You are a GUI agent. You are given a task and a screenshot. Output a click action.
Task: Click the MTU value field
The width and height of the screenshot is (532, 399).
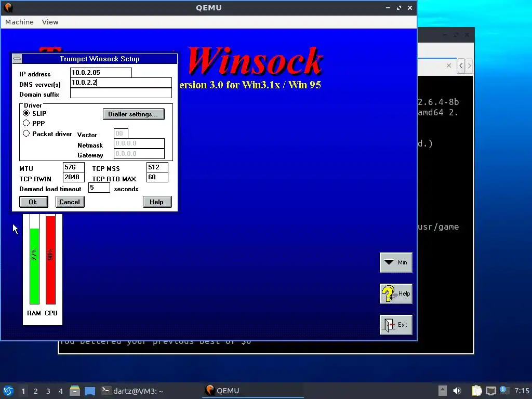pyautogui.click(x=74, y=167)
